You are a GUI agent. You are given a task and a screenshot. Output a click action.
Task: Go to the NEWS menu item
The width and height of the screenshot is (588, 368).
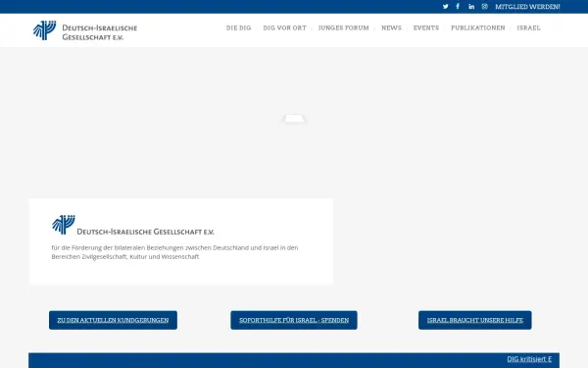(x=391, y=27)
